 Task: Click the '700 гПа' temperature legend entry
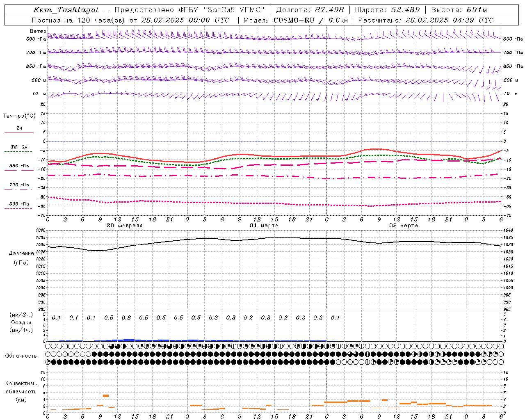19,185
